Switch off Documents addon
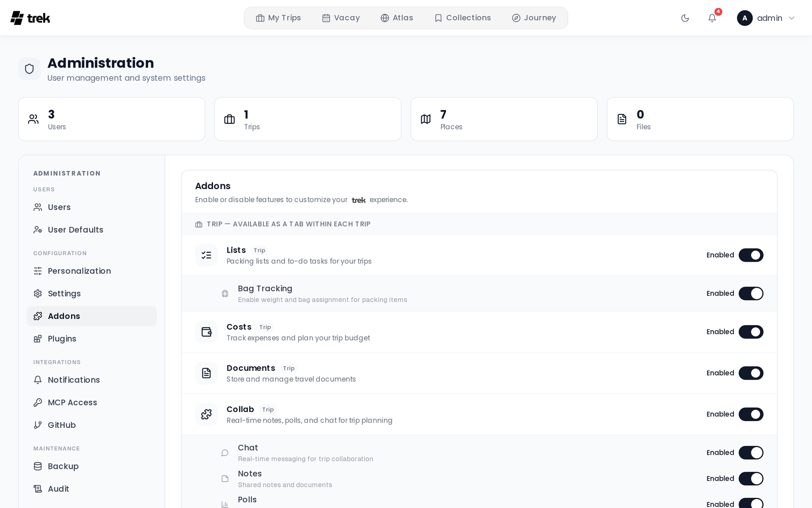The image size is (812, 508). click(x=751, y=373)
